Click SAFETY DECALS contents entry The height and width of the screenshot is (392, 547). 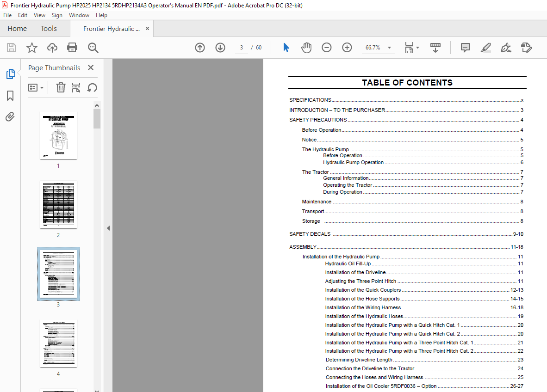pos(406,234)
